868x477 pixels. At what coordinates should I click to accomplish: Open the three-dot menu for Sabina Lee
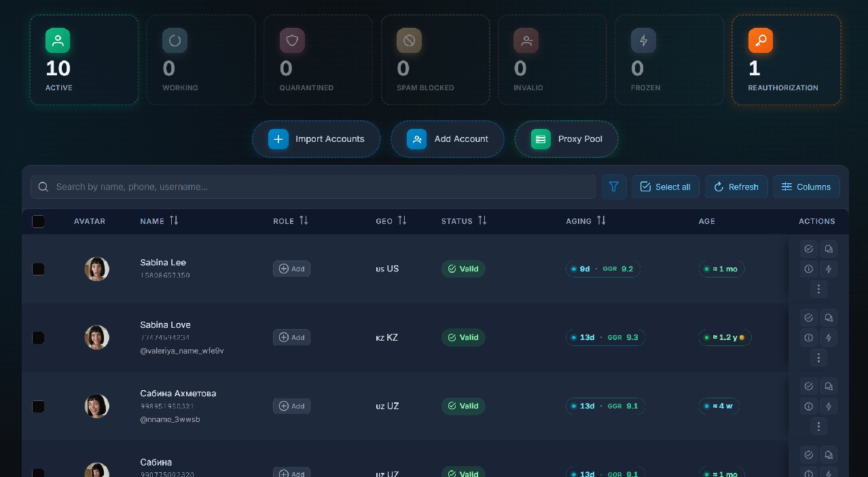tap(818, 289)
